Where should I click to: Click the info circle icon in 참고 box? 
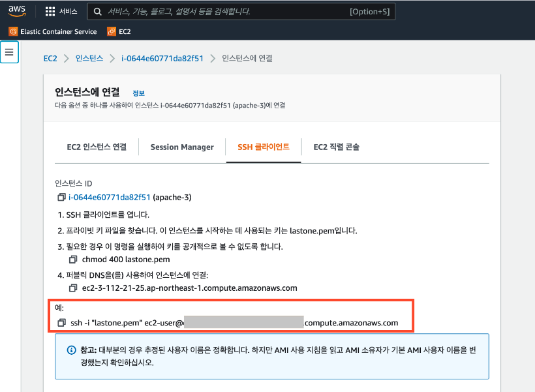[x=71, y=350]
